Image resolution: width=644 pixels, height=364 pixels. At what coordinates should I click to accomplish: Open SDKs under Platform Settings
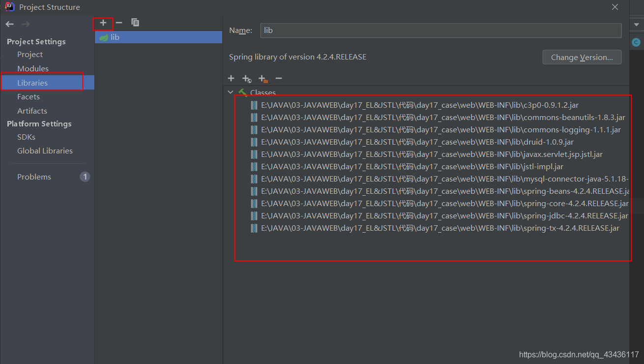27,137
